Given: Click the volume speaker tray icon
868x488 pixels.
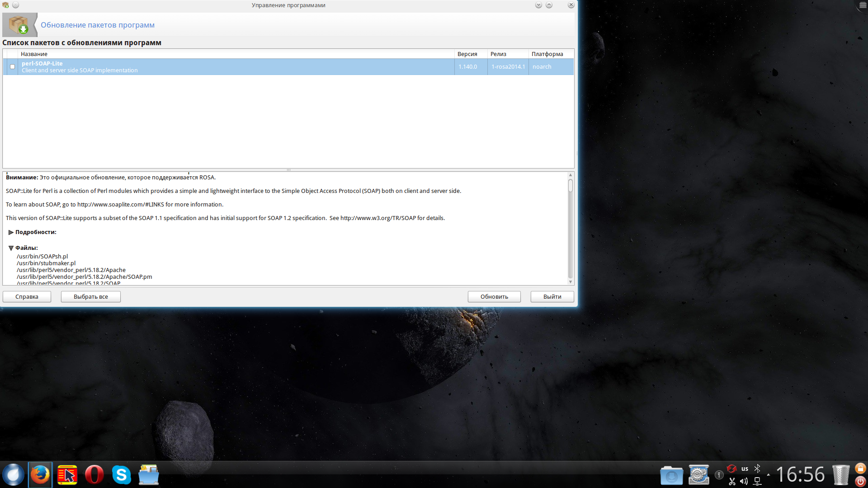Looking at the screenshot, I should click(744, 482).
